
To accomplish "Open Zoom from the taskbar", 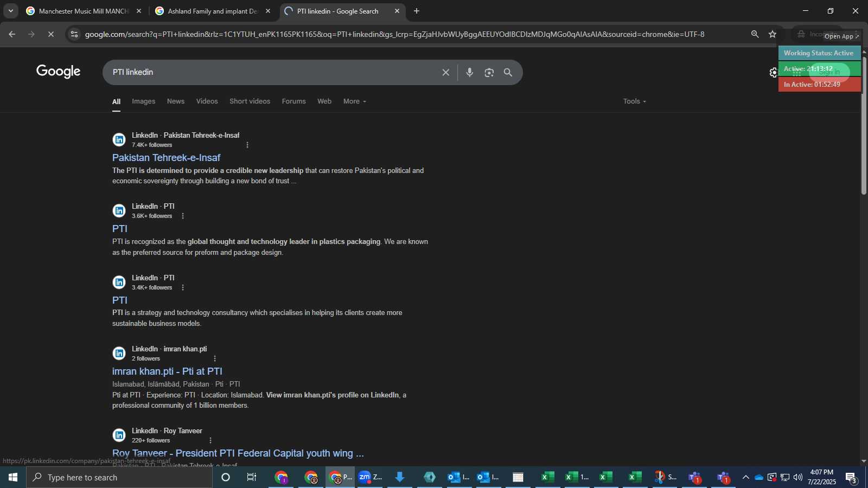I will pyautogui.click(x=371, y=478).
